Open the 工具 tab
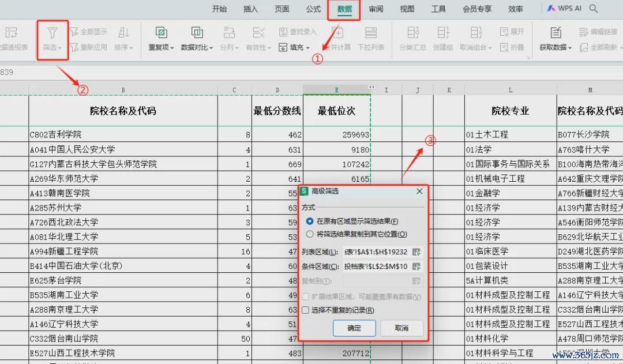The width and height of the screenshot is (623, 364). (438, 9)
